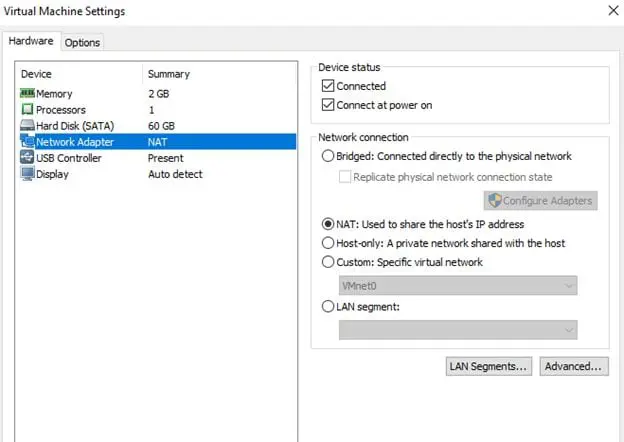The width and height of the screenshot is (624, 442).
Task: Close the Virtual Machine Settings window
Action: coord(612,11)
